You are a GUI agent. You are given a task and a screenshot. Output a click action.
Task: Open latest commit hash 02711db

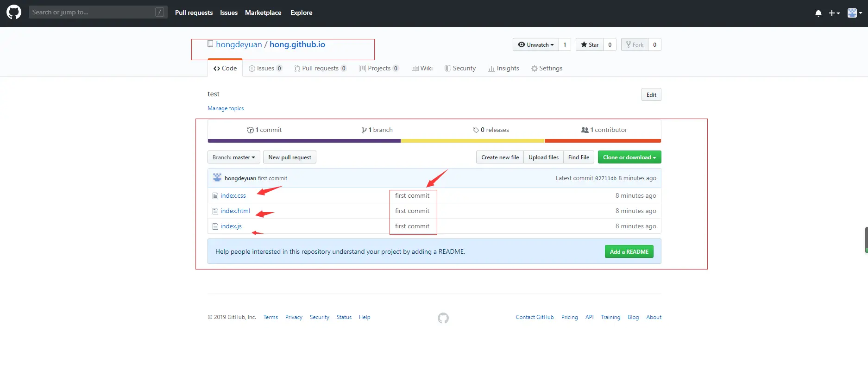(x=606, y=178)
